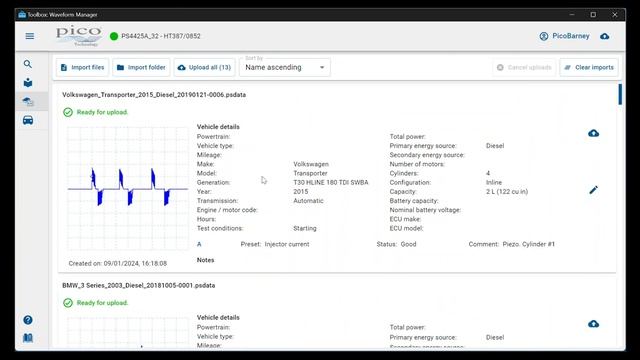Click the 'Status: Good' text
640x360 pixels.
[396, 244]
